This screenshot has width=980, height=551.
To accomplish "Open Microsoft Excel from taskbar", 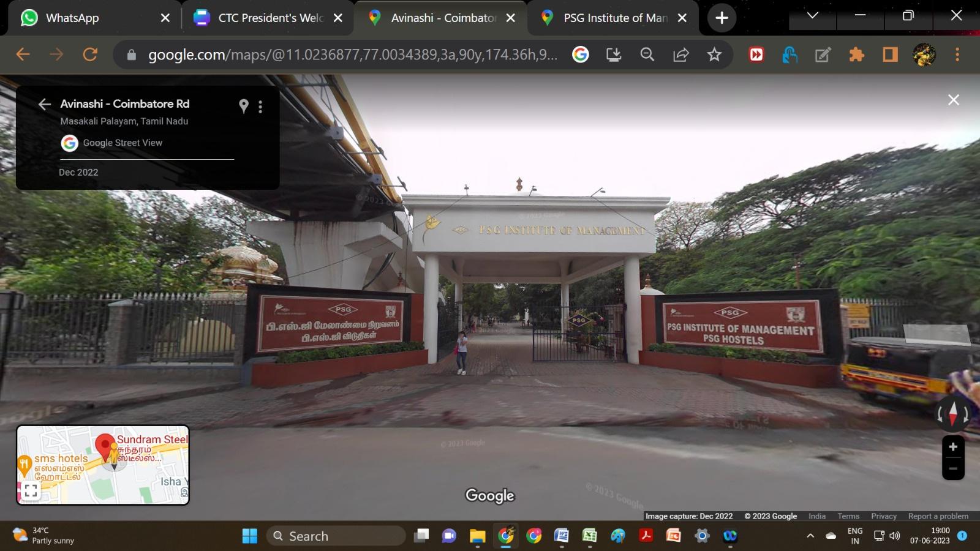I will coord(589,536).
